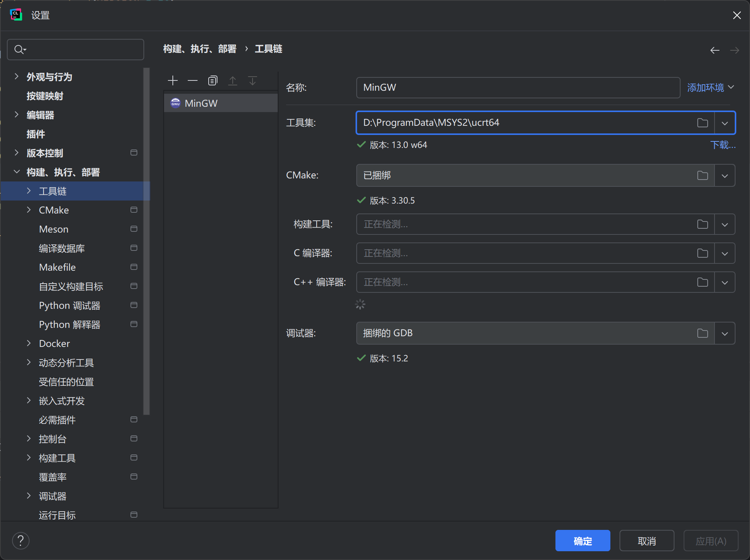Move the MinGW toolchain up in the list
The width and height of the screenshot is (750, 560).
coord(233,80)
